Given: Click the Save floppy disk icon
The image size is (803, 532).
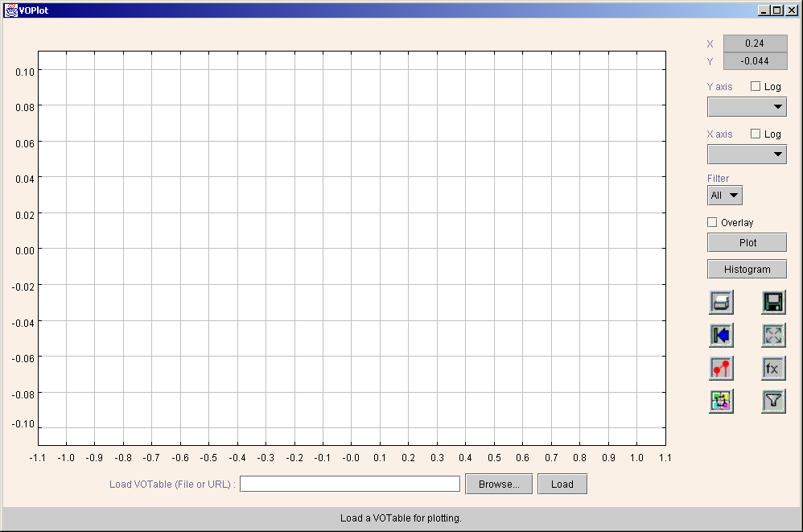Looking at the screenshot, I should 773,302.
